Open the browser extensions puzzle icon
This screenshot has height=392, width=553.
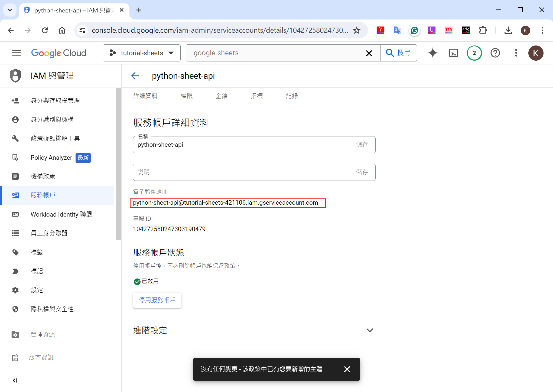click(x=483, y=30)
